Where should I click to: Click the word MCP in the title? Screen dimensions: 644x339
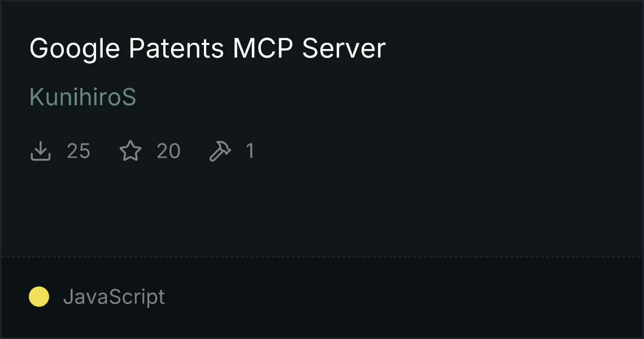pyautogui.click(x=263, y=49)
